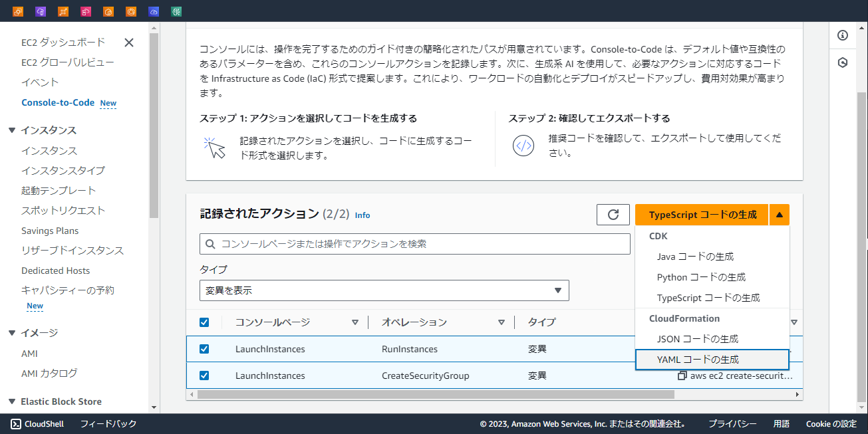
Task: Open 用語 footer link
Action: click(x=782, y=424)
